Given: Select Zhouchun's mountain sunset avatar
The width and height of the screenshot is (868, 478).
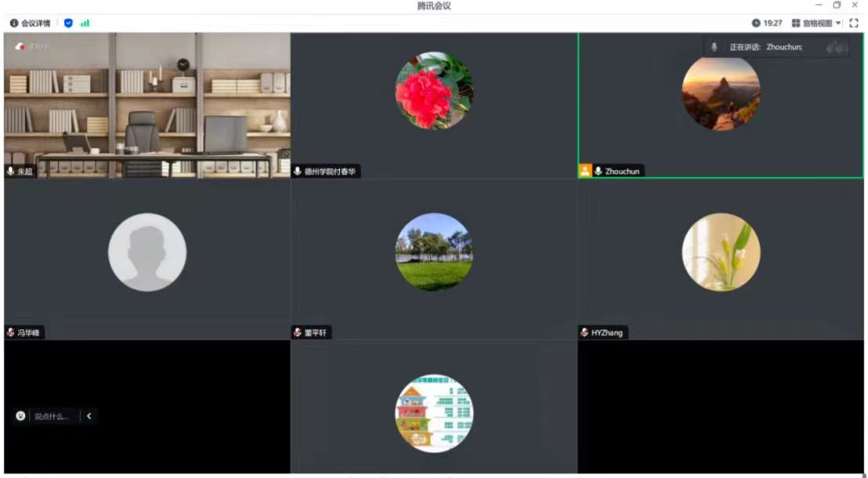Looking at the screenshot, I should click(x=721, y=92).
